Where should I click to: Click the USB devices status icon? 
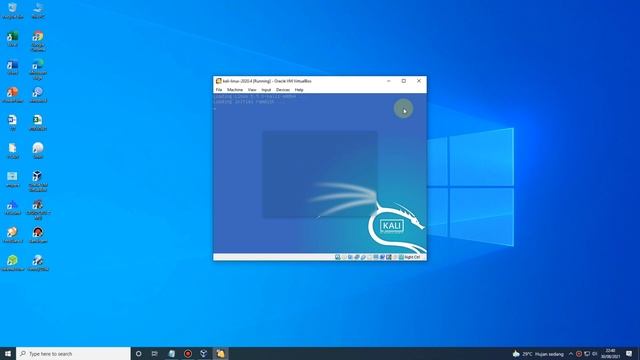point(363,257)
